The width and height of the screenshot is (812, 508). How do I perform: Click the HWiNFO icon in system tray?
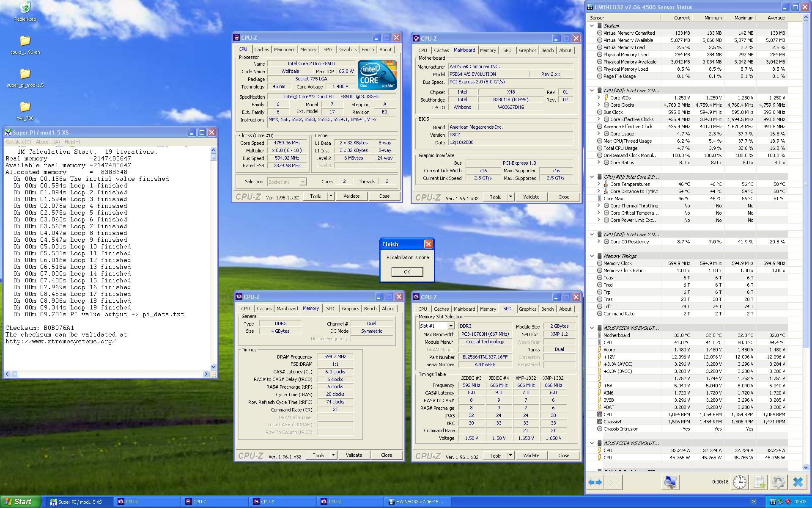(773, 502)
